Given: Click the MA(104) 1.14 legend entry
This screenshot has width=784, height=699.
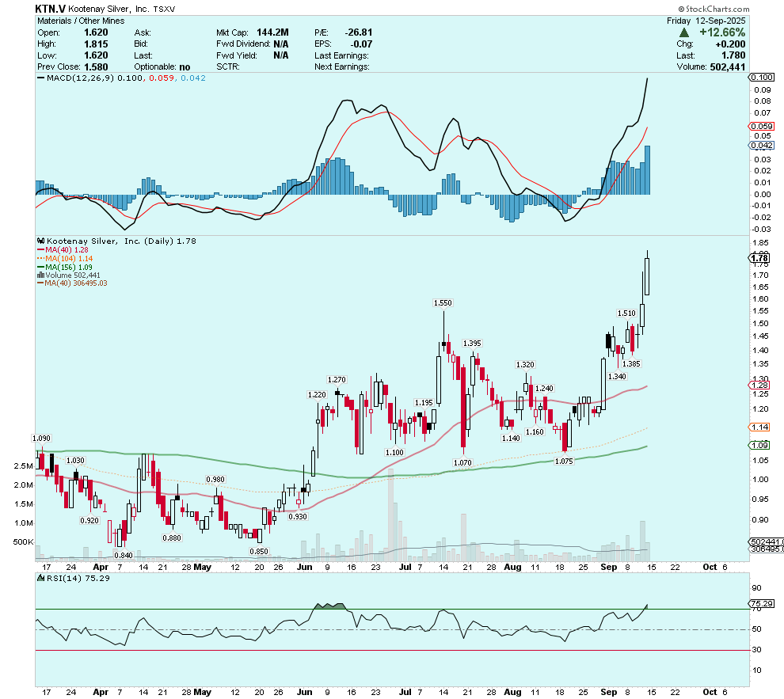Looking at the screenshot, I should (x=65, y=258).
